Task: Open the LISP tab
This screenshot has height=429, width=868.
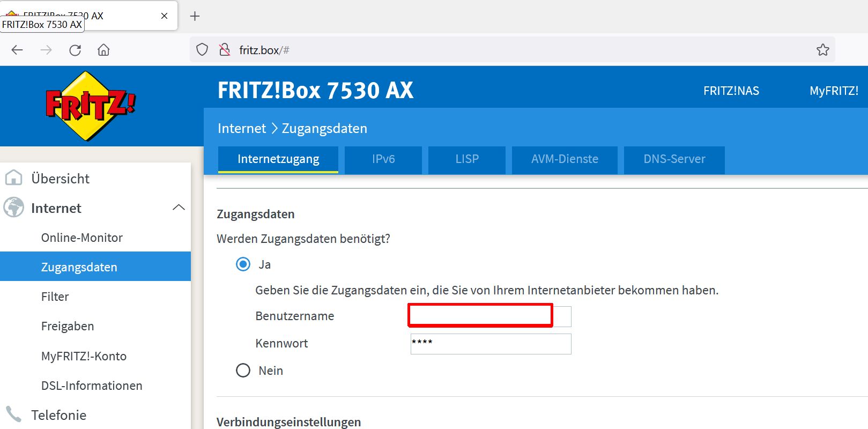Action: [x=467, y=159]
